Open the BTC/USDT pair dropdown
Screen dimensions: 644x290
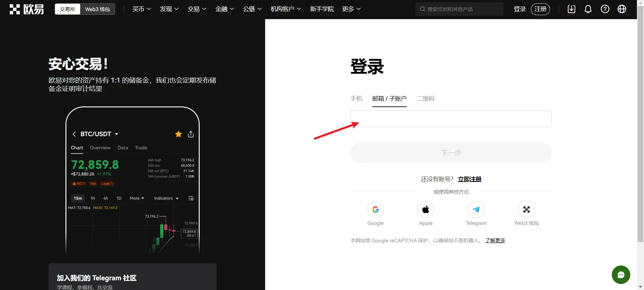pyautogui.click(x=99, y=134)
